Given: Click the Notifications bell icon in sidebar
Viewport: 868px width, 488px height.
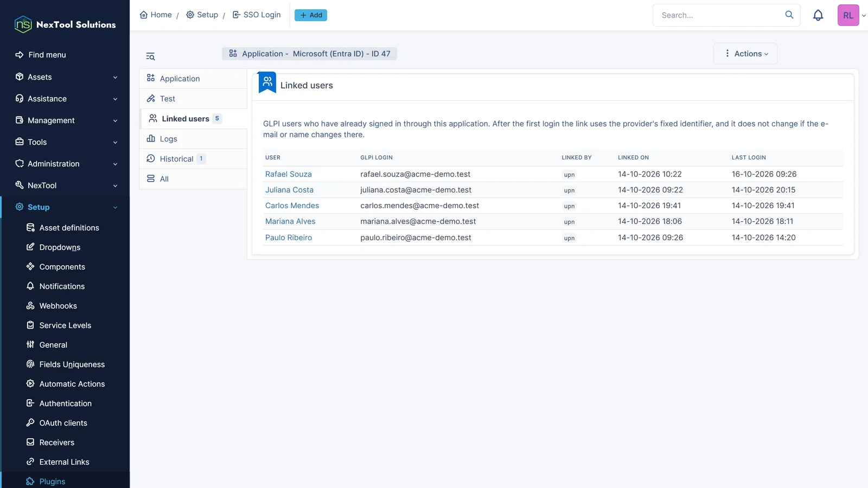Looking at the screenshot, I should pyautogui.click(x=30, y=286).
